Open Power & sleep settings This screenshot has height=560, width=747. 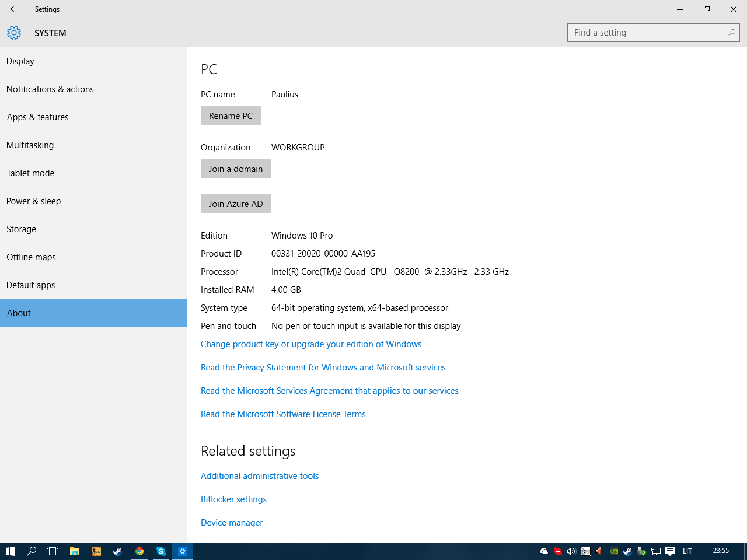tap(93, 201)
